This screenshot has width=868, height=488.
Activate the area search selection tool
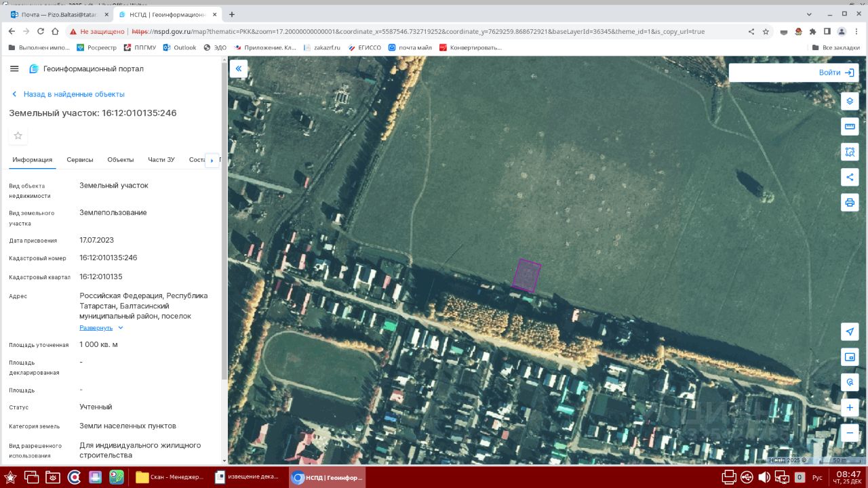[x=850, y=152]
